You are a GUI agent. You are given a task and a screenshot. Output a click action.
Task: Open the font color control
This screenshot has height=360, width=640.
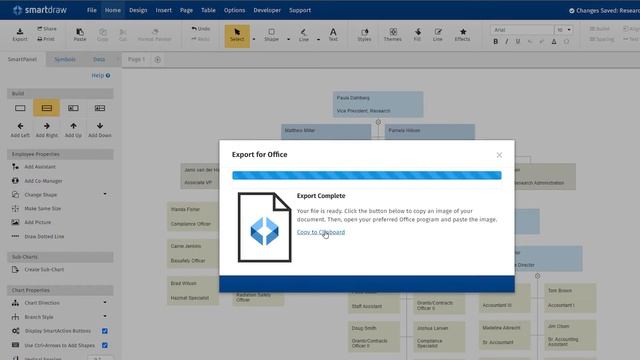554,42
